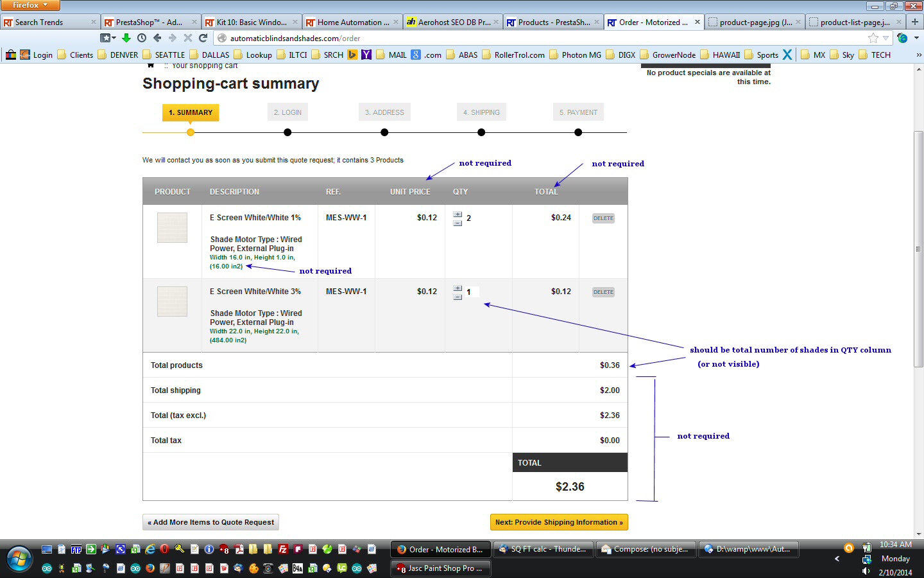Bookmark this page with the star icon

click(873, 39)
